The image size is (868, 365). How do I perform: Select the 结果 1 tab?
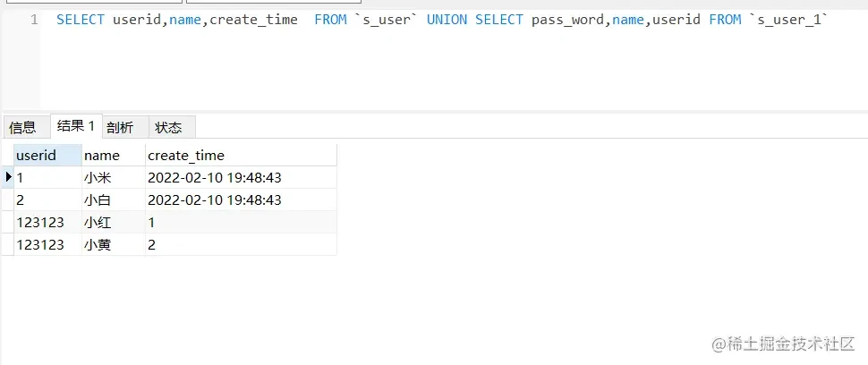pyautogui.click(x=76, y=126)
